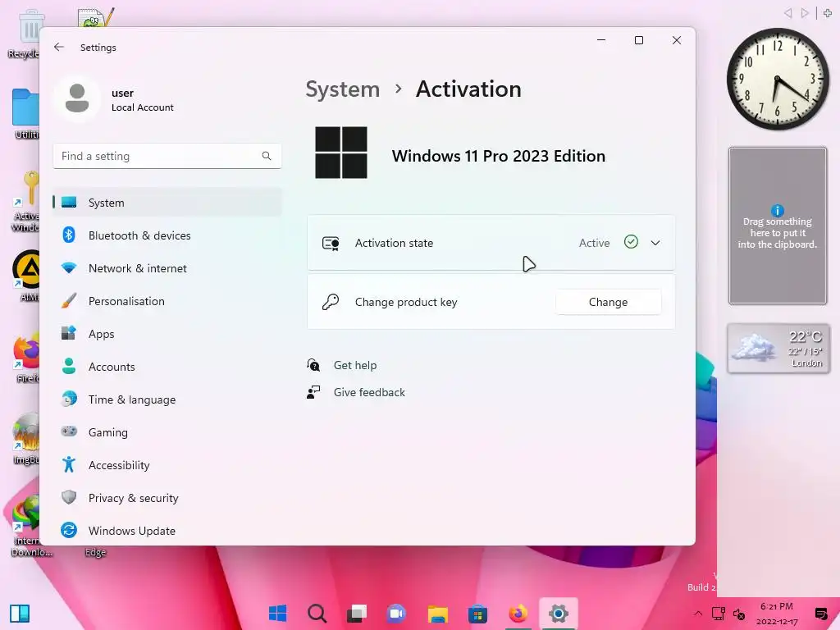Select the Utilities folder on desktop
This screenshot has width=840, height=630.
pyautogui.click(x=25, y=113)
